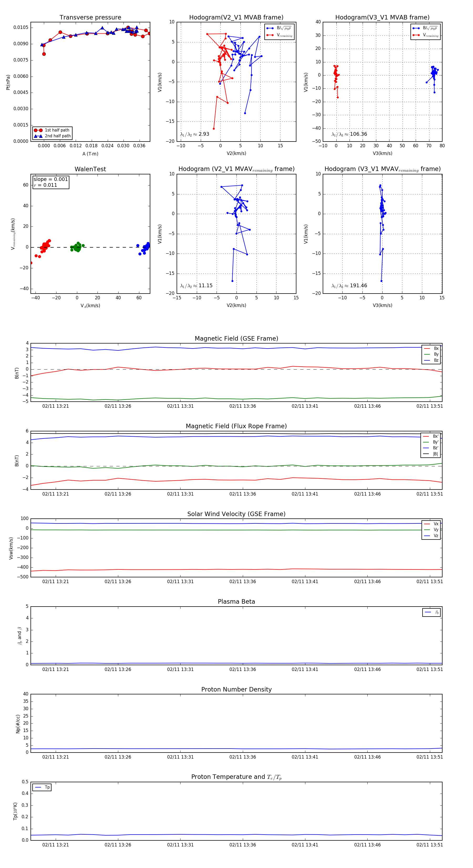Click the "Vy" legend entry in velocity plot
The height and width of the screenshot is (868, 473).
pyautogui.click(x=431, y=530)
